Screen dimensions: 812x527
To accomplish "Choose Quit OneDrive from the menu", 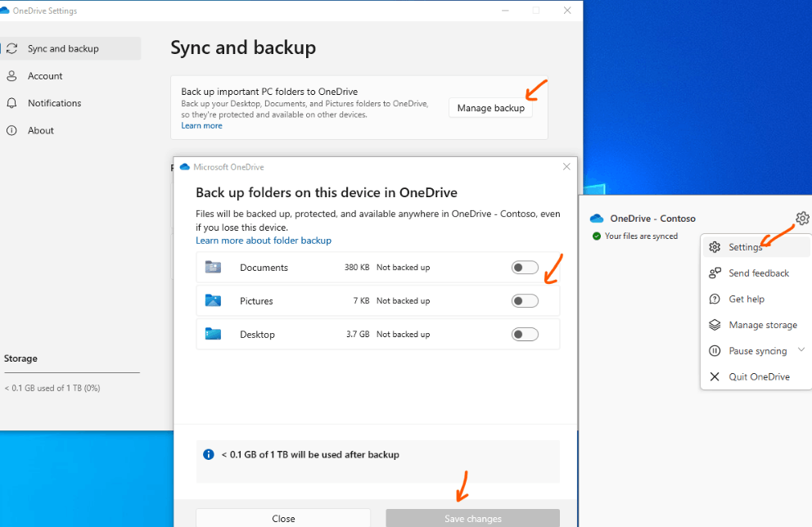I will click(756, 376).
